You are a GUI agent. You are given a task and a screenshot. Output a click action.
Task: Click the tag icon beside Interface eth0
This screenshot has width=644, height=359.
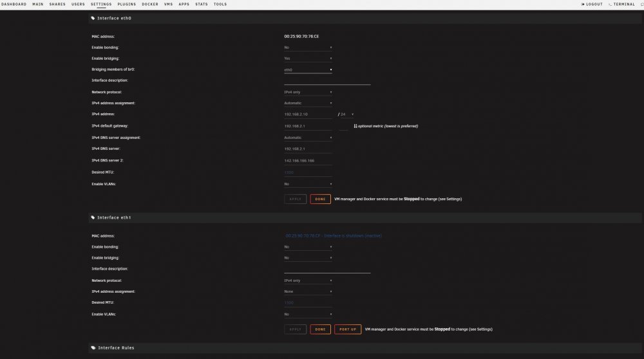pyautogui.click(x=93, y=18)
